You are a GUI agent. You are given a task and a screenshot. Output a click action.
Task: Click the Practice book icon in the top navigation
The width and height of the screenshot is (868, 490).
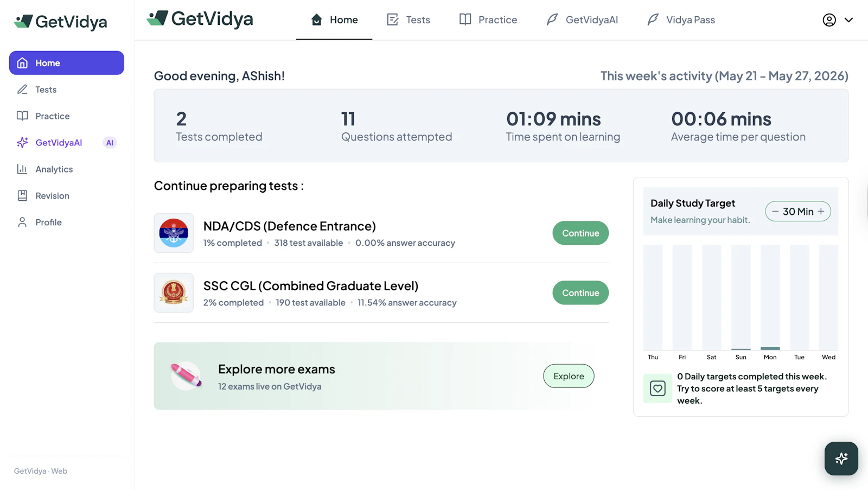point(465,20)
